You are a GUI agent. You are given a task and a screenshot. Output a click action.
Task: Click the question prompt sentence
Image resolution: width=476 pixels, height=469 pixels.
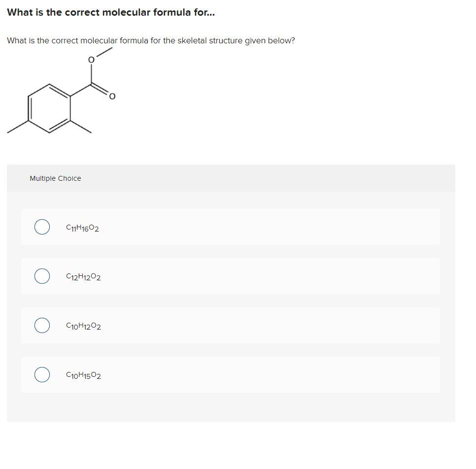[151, 41]
